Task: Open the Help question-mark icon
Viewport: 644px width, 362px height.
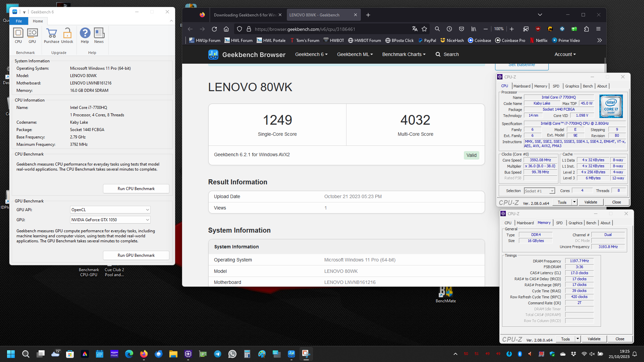Action: coord(85,36)
